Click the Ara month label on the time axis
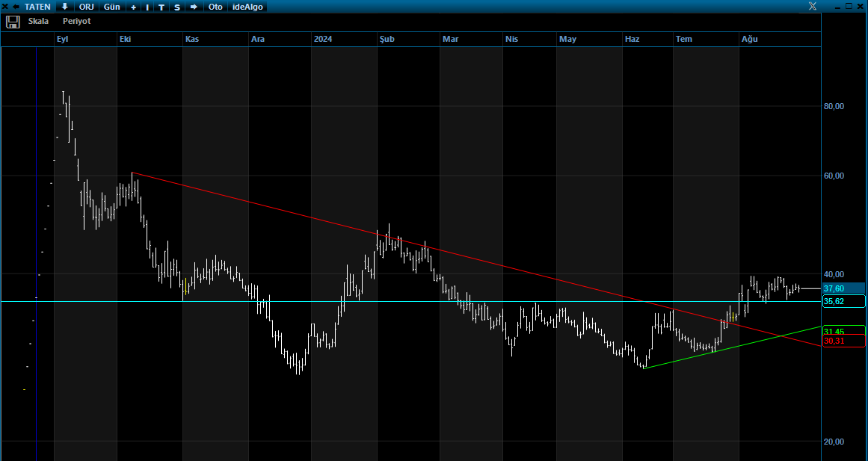The height and width of the screenshot is (461, 868). pos(257,39)
